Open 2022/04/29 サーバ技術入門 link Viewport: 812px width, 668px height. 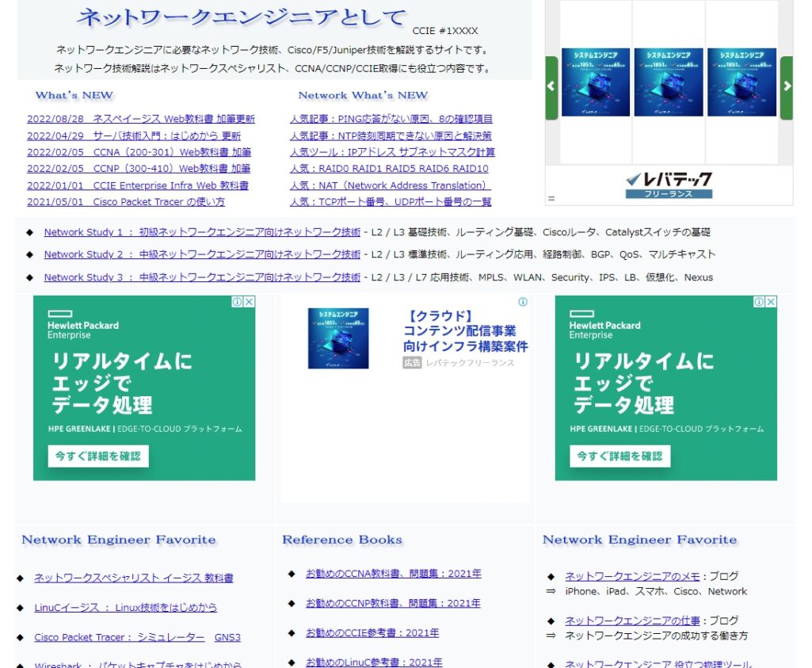pyautogui.click(x=134, y=136)
